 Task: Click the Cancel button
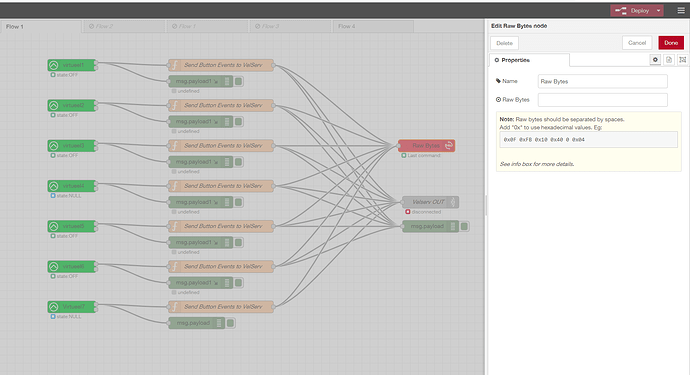[637, 43]
